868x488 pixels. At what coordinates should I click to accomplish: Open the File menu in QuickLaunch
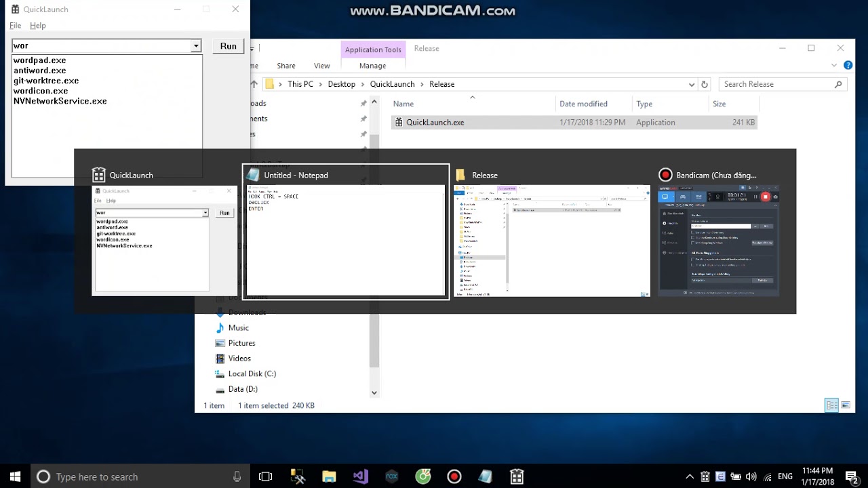click(x=15, y=26)
